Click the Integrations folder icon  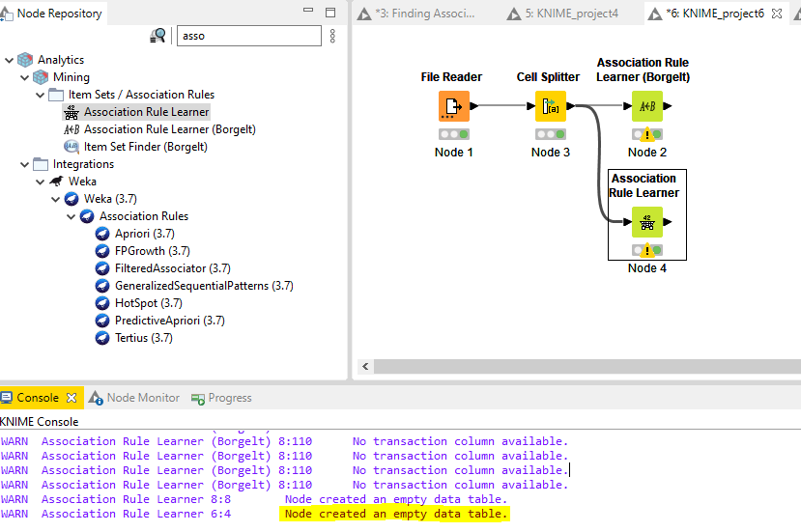click(x=41, y=164)
